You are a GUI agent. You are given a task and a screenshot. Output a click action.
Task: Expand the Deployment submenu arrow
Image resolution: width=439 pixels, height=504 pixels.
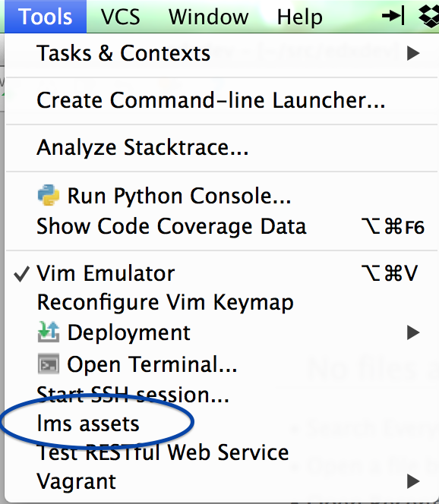(413, 332)
